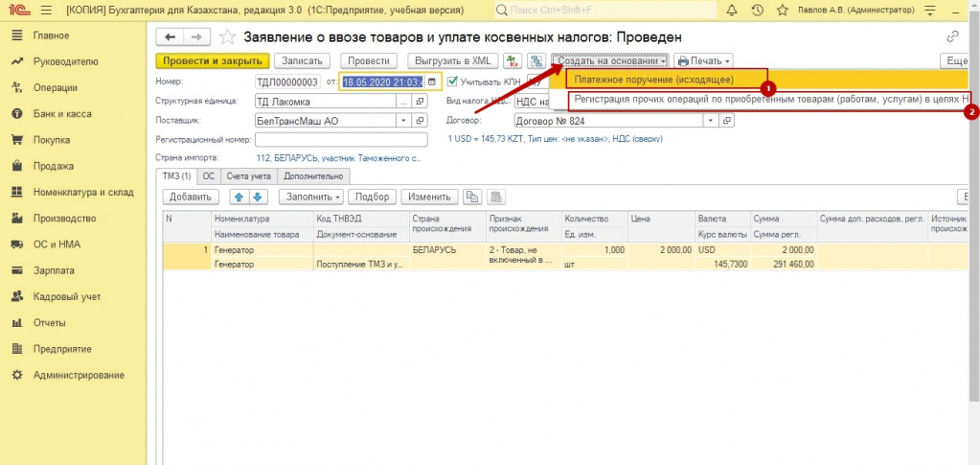Click Зарплата in sidebar

pyautogui.click(x=54, y=271)
